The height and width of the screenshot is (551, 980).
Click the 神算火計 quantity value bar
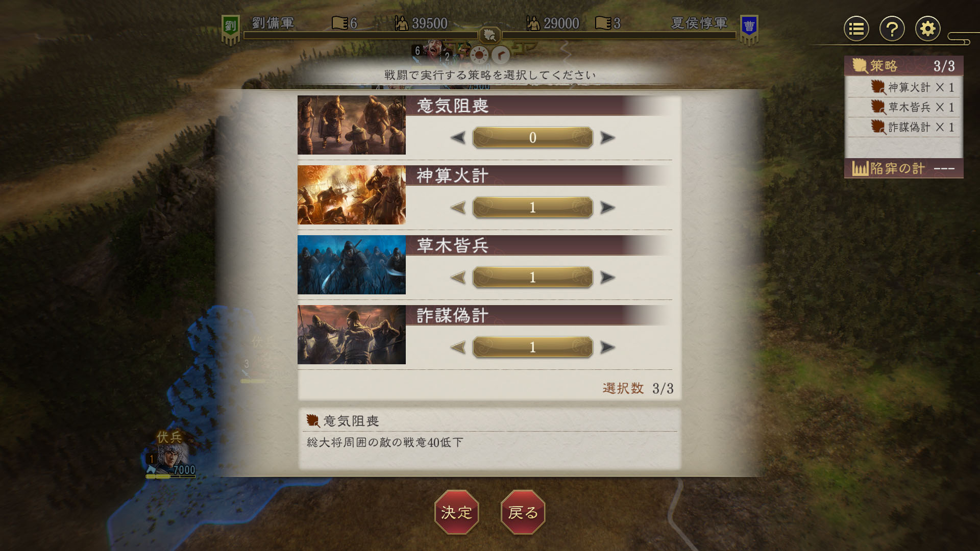click(533, 208)
